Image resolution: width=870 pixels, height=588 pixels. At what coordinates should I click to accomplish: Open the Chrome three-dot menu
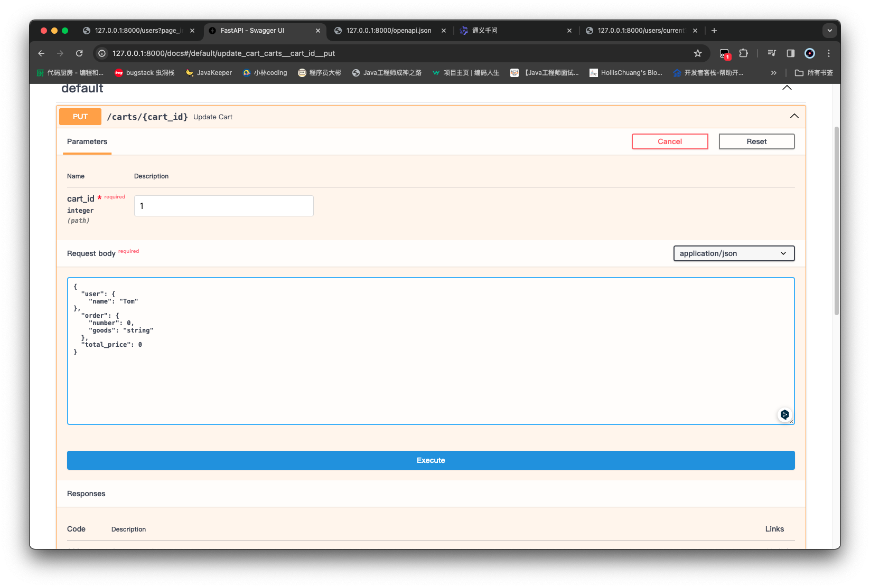pyautogui.click(x=829, y=53)
